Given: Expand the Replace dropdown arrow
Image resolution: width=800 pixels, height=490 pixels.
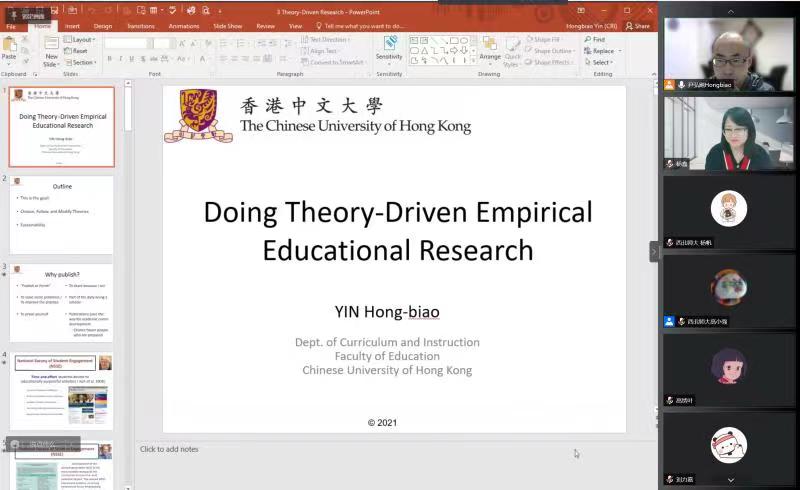Looking at the screenshot, I should [620, 51].
